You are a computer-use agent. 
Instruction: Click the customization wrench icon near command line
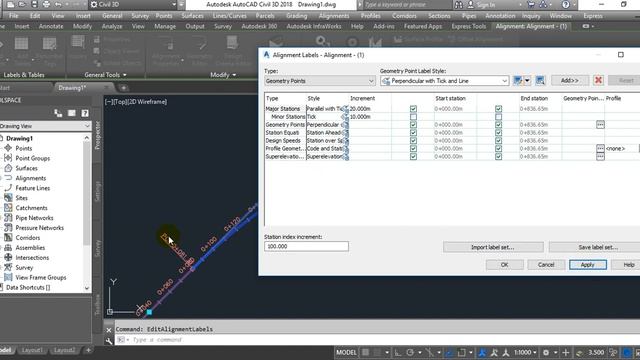tap(109, 340)
